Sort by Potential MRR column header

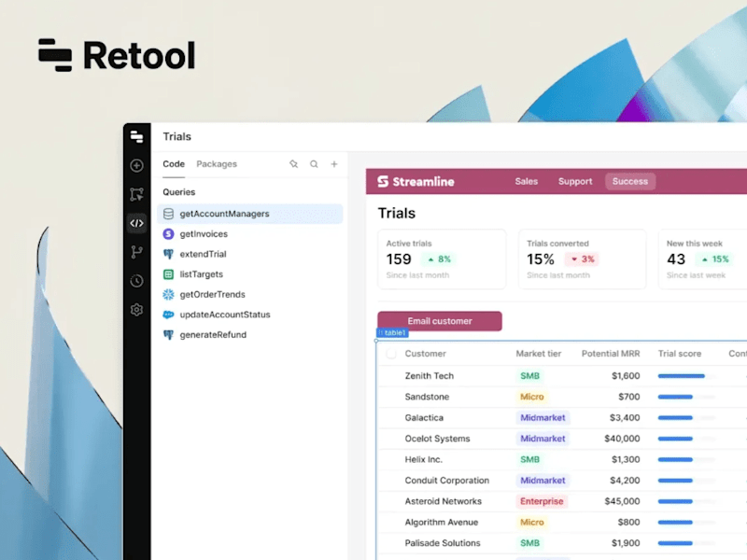coord(611,354)
